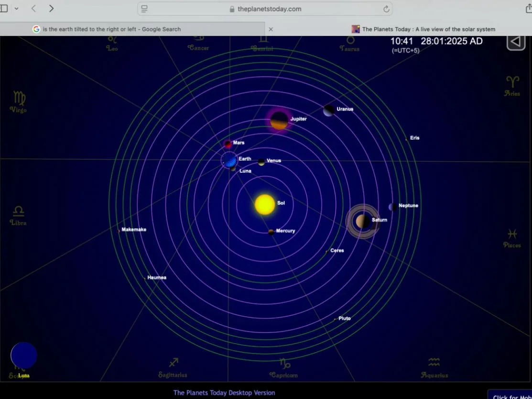Click the Luna moon phase thumbnail
This screenshot has width=532, height=399.
pos(24,355)
